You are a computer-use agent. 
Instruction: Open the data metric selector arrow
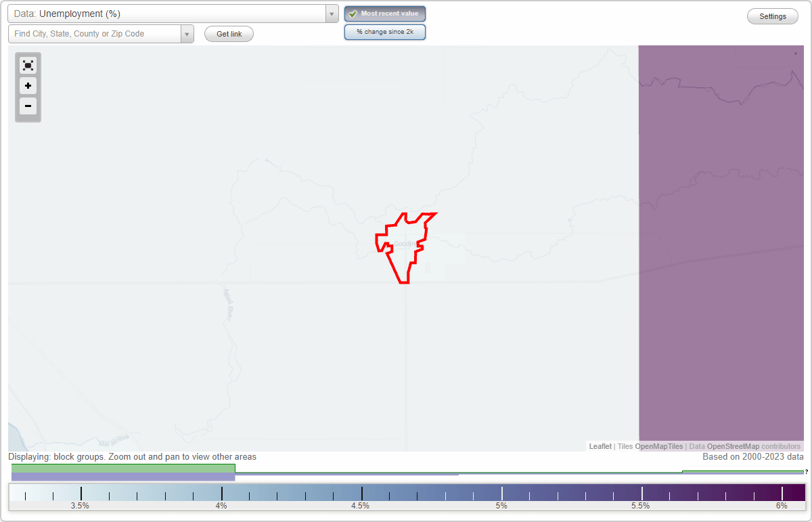[331, 13]
